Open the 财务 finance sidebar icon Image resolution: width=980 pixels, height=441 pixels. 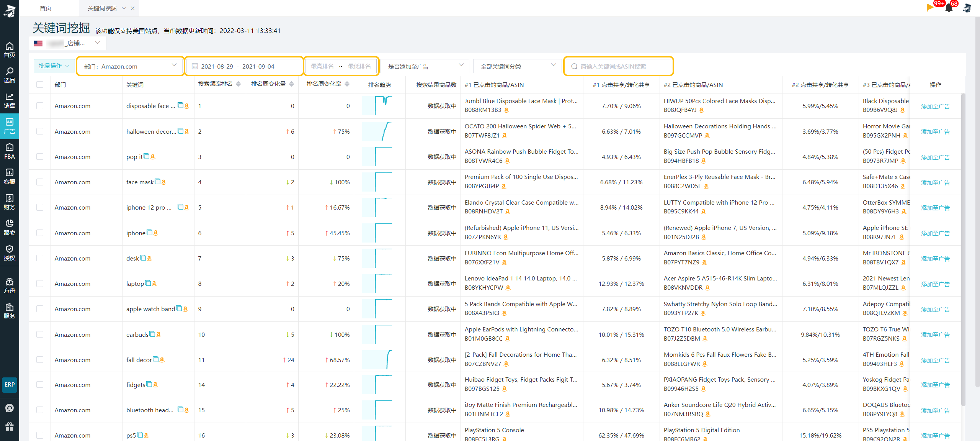coord(9,202)
